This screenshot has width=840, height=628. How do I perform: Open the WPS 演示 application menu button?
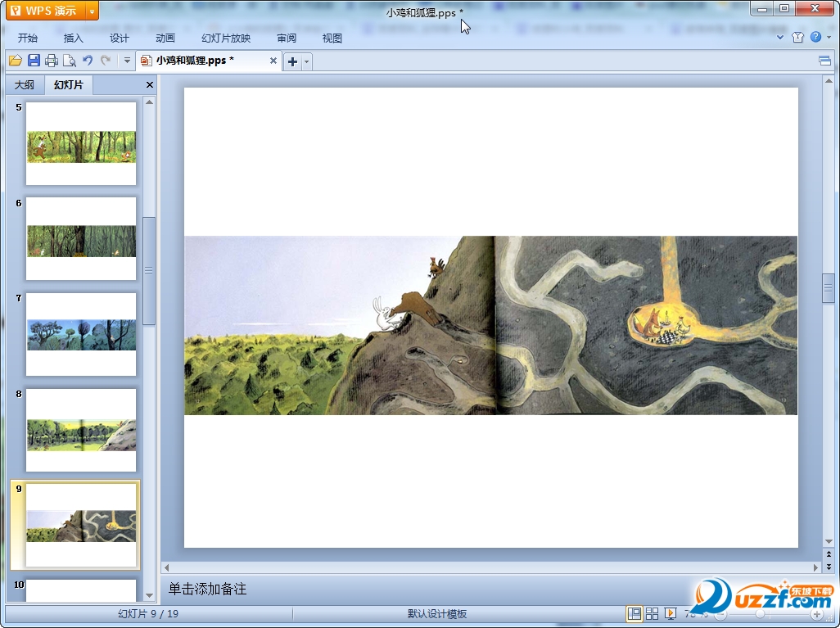click(46, 11)
